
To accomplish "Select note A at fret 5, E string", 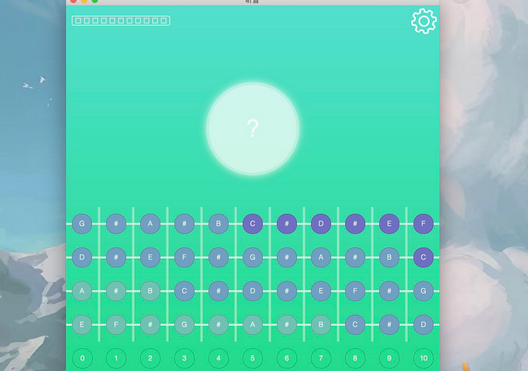I will coord(253,325).
